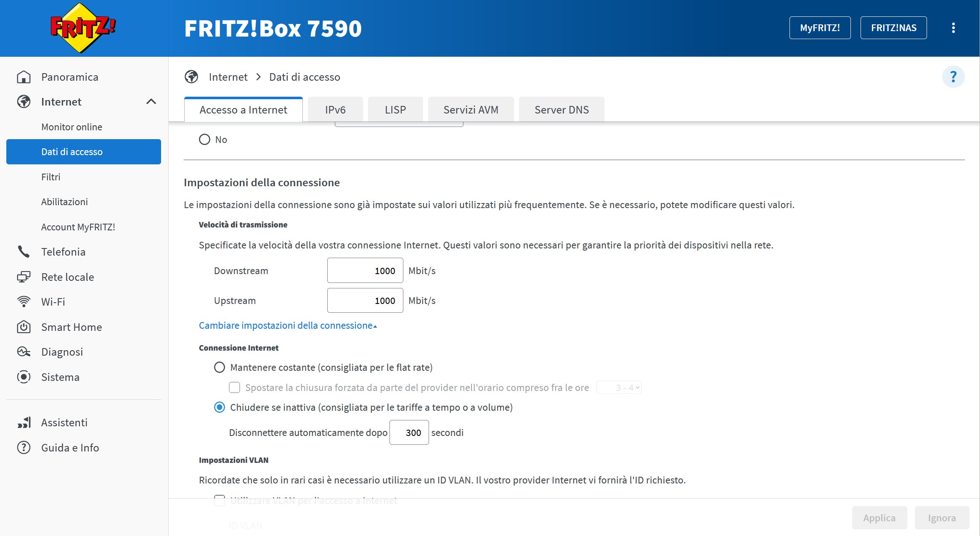The height and width of the screenshot is (536, 980).
Task: Open Dati di accesso in sidebar
Action: (84, 152)
